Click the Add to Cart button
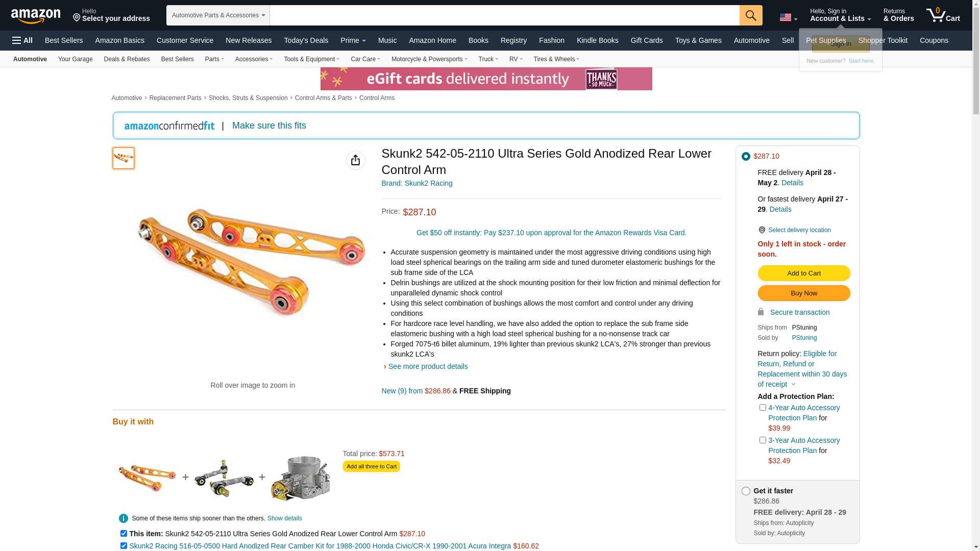980x551 pixels. [804, 273]
